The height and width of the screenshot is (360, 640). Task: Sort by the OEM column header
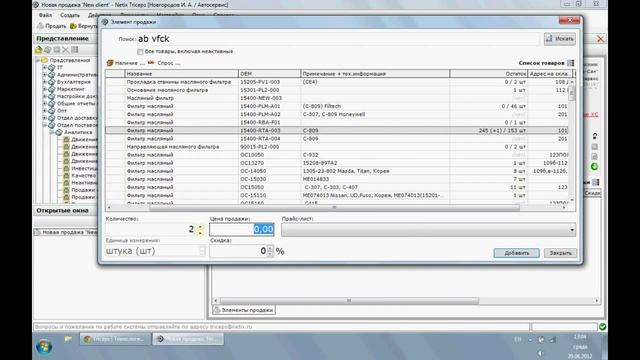click(269, 74)
